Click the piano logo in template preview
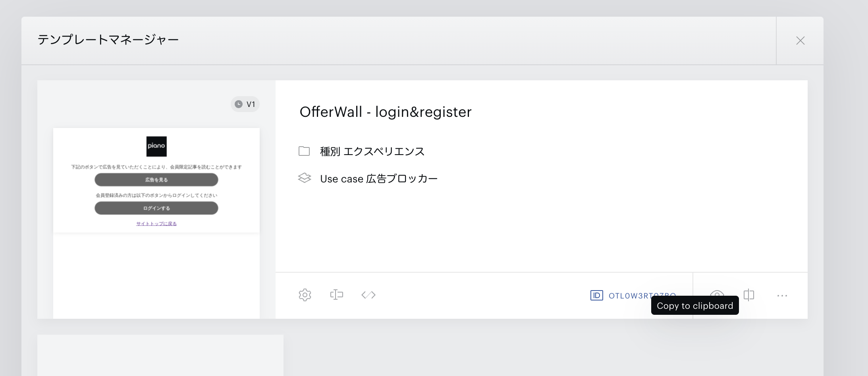Viewport: 868px width, 376px height. click(x=156, y=146)
